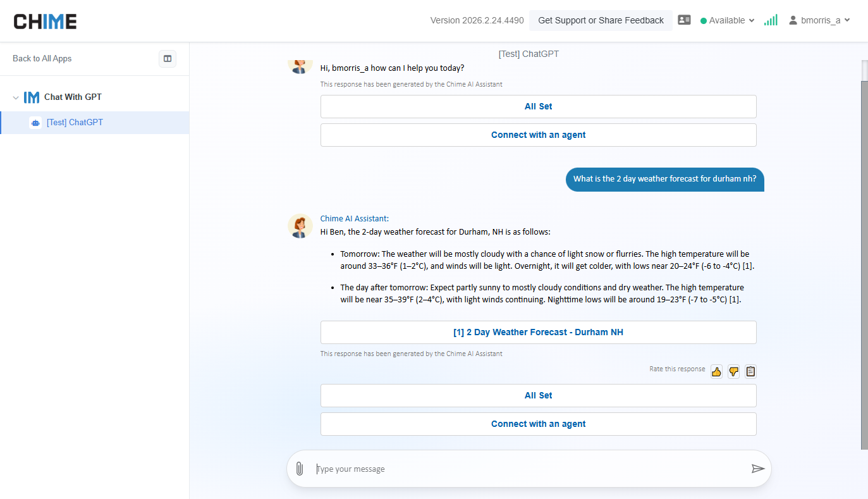
Task: Click the signal strength bars icon
Action: coord(771,20)
